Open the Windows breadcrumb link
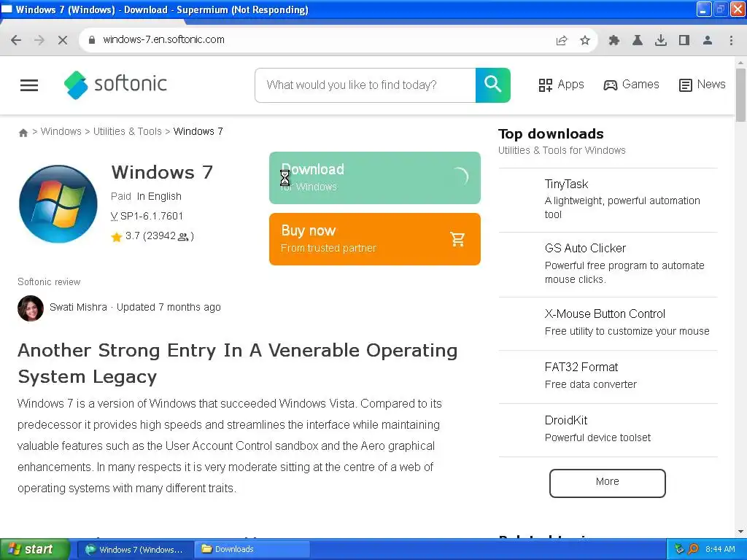The height and width of the screenshot is (560, 747). click(61, 131)
